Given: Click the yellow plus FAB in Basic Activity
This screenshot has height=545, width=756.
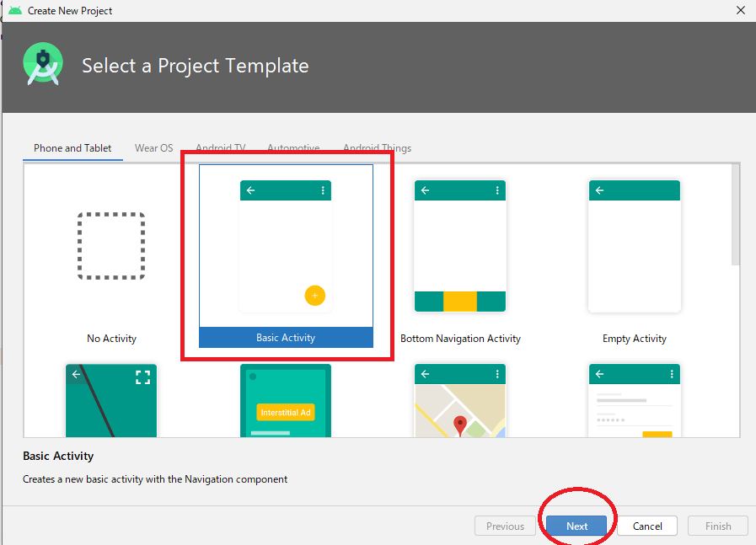Looking at the screenshot, I should click(x=315, y=296).
